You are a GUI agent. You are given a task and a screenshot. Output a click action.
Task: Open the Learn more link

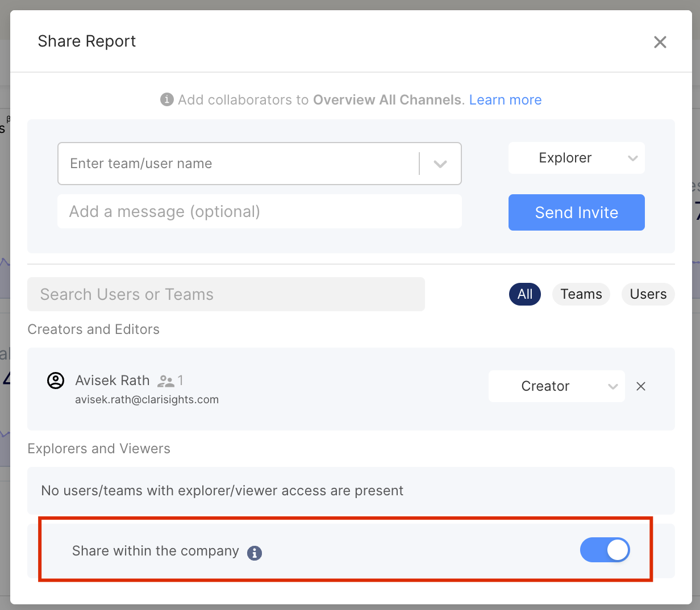click(x=505, y=100)
